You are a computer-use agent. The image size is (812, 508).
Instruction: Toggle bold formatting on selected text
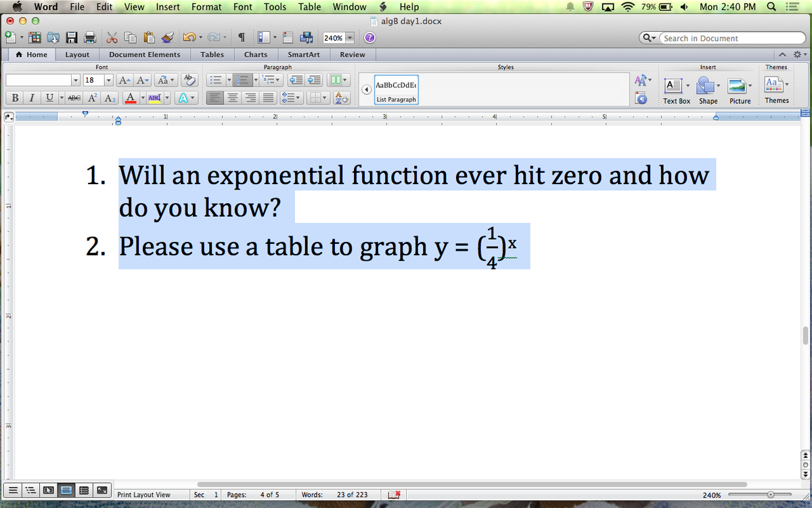[x=15, y=98]
